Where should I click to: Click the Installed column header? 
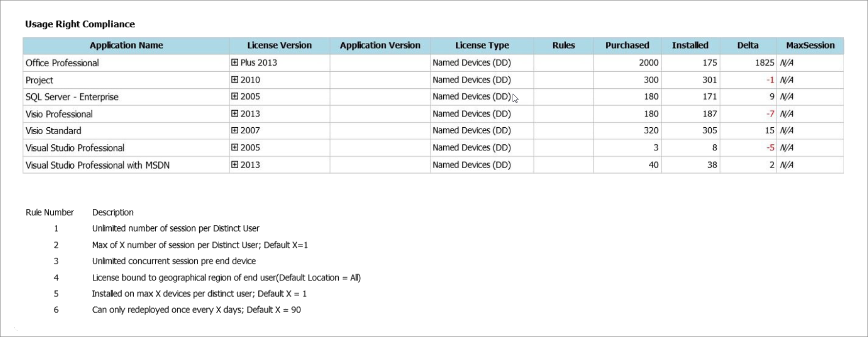point(690,45)
